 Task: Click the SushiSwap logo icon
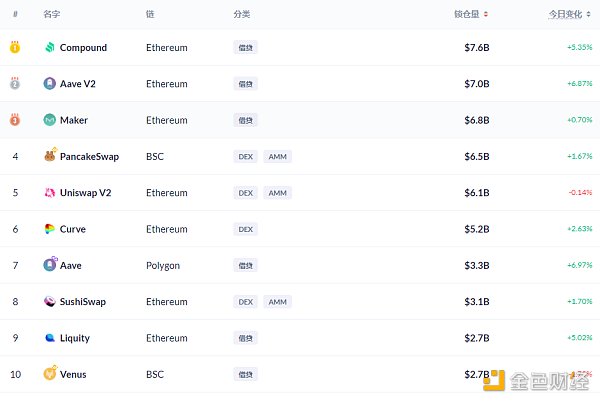50,302
